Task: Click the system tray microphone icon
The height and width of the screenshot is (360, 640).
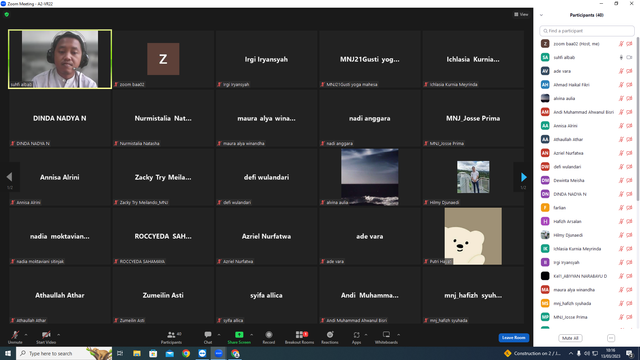Action: point(578,353)
